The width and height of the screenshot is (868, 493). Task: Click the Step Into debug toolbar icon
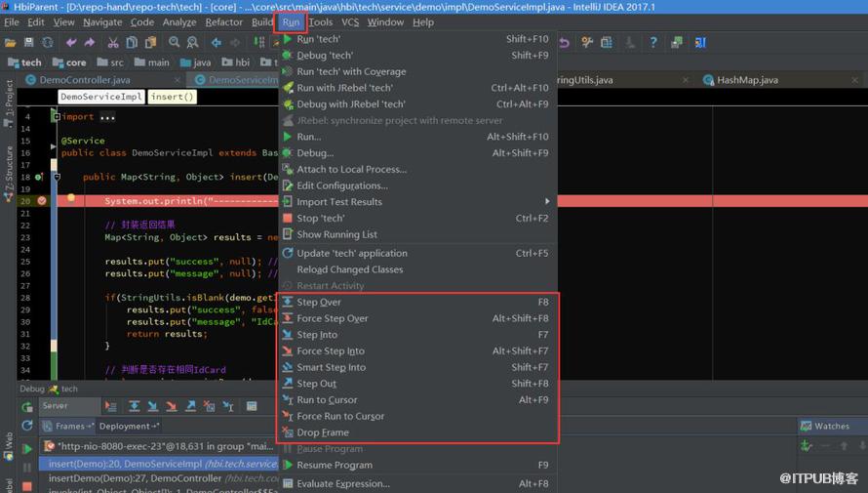[153, 406]
